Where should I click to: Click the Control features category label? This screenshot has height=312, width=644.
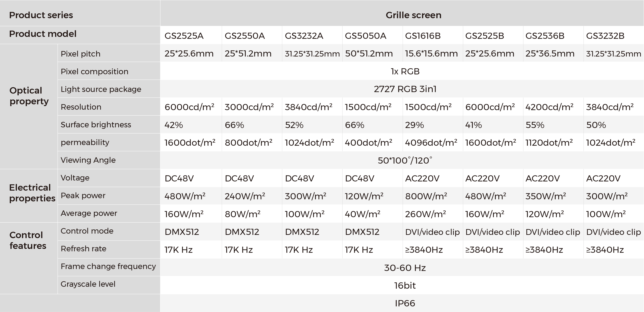tap(28, 240)
